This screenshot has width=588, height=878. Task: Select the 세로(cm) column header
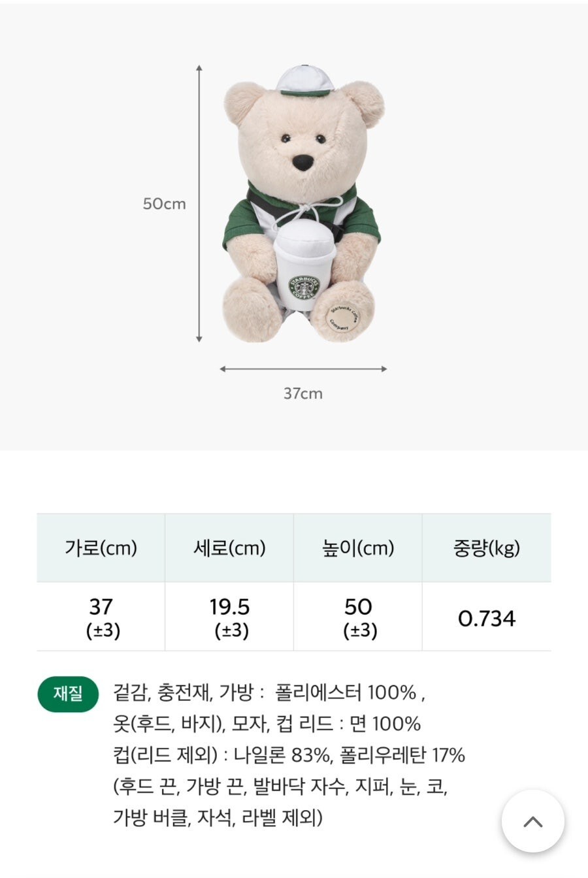(x=229, y=547)
